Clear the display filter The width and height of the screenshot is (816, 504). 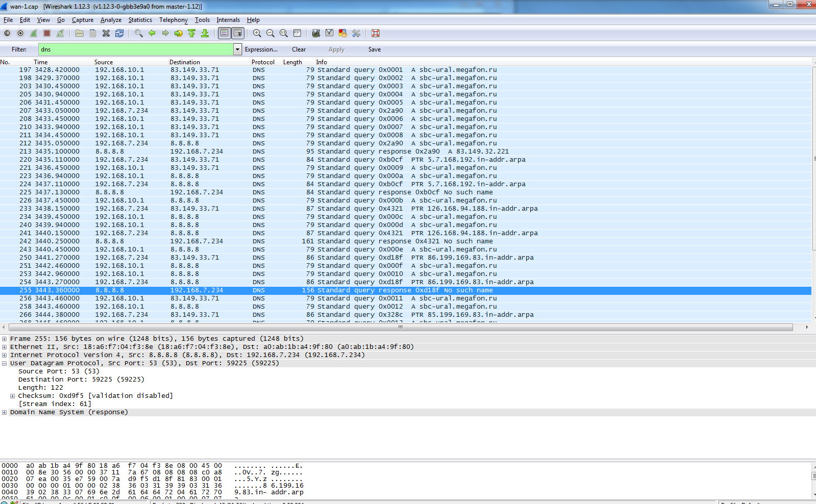299,49
